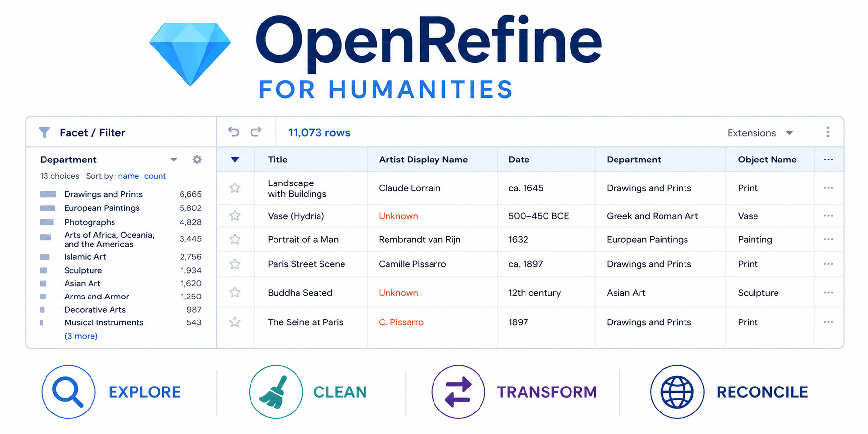The width and height of the screenshot is (868, 434).
Task: Star the Landscape with Buildings row
Action: [235, 188]
